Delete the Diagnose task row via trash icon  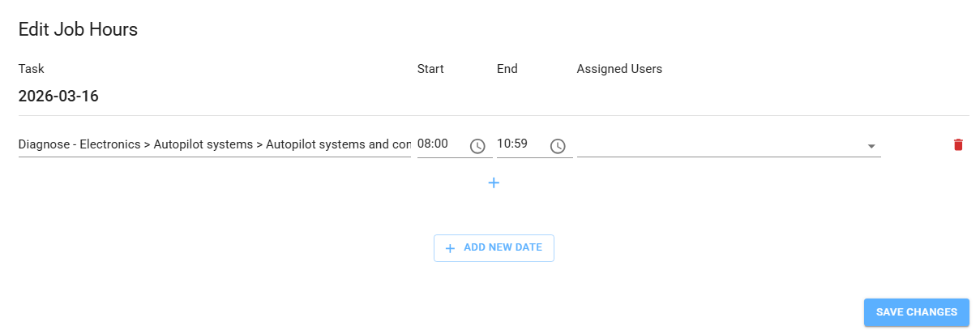click(958, 145)
